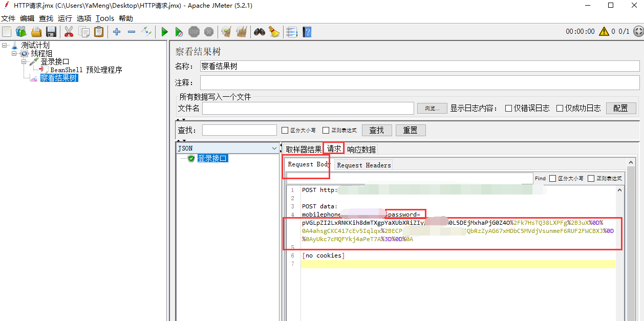The height and width of the screenshot is (321, 644).
Task: Open the 帮助 menu
Action: [x=126, y=18]
